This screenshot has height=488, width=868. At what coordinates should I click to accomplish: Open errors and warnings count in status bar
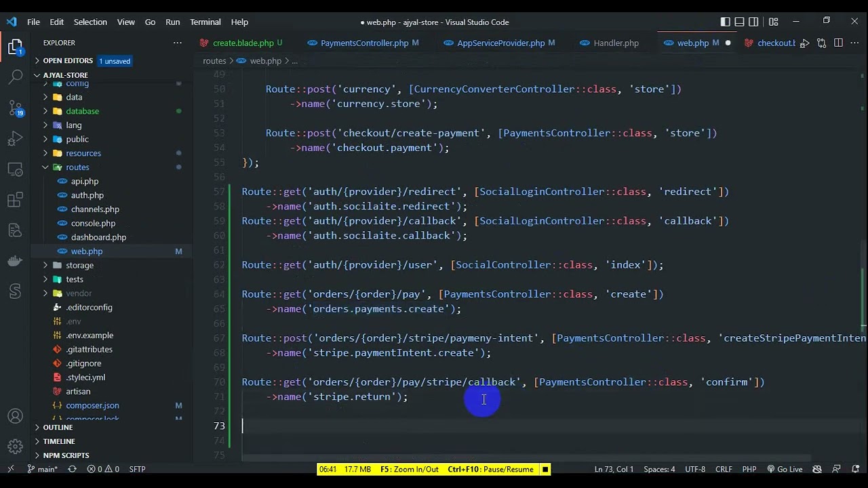[103, 469]
